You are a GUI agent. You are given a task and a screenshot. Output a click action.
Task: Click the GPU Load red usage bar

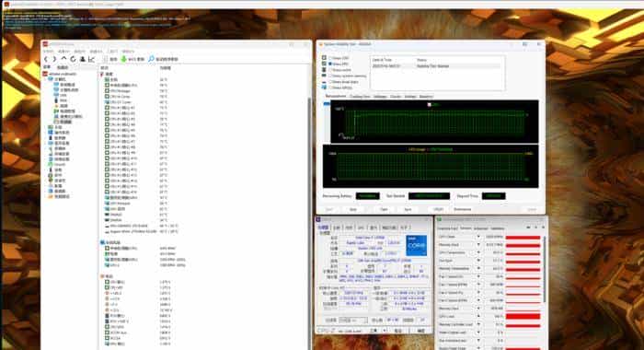point(523,316)
